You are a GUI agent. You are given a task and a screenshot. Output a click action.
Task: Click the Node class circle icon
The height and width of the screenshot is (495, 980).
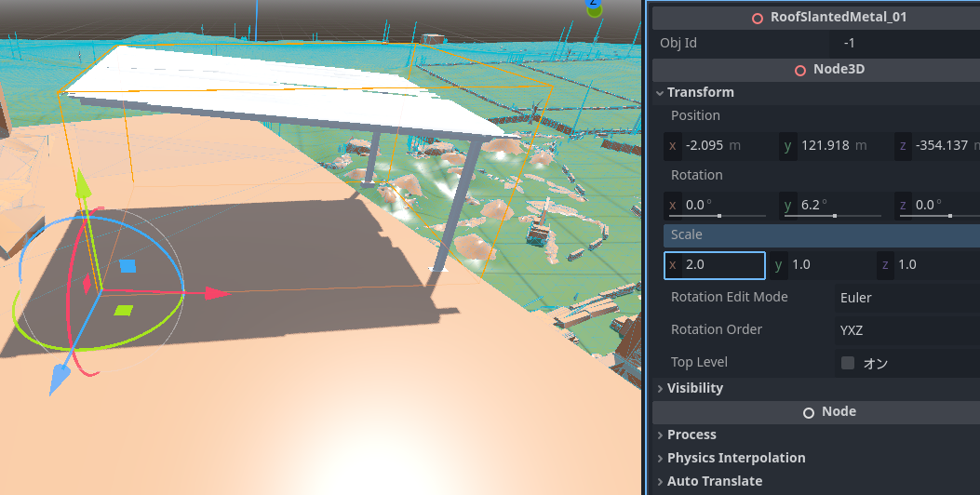click(809, 412)
